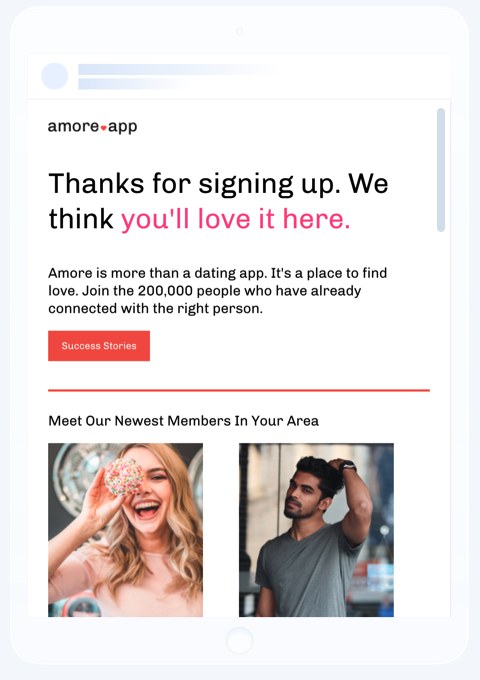The image size is (480, 680).
Task: Click the round sender avatar placeholder
Action: click(55, 76)
